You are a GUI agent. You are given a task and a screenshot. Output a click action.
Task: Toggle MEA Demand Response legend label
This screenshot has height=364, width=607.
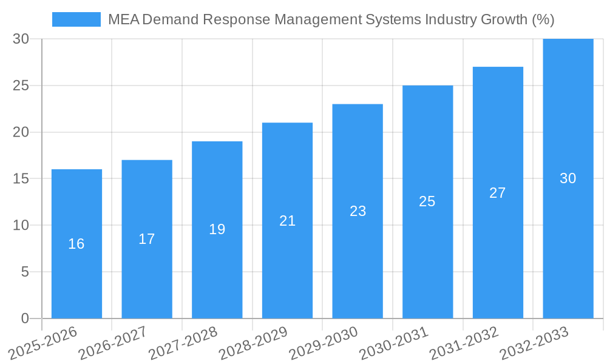(x=331, y=19)
